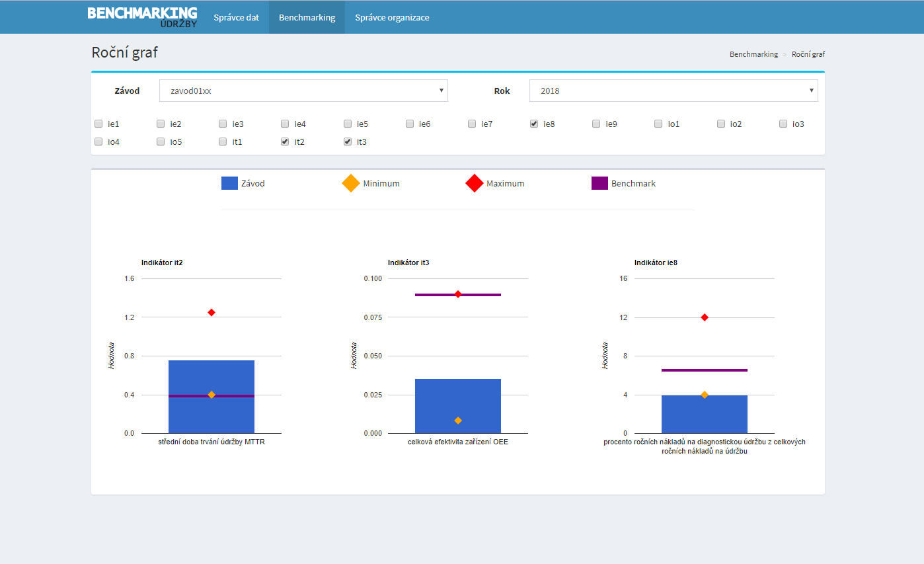This screenshot has height=564, width=924.
Task: Click the red maximum diamond in it3 chart
Action: tap(458, 294)
